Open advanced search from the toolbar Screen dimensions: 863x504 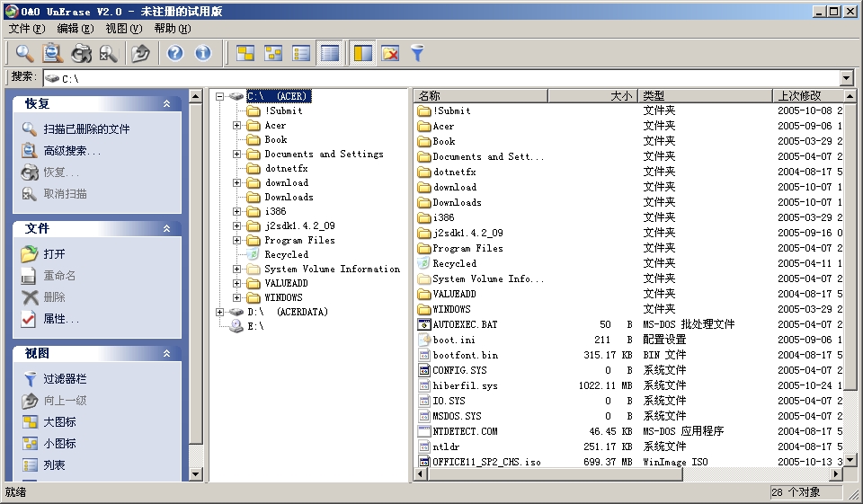pyautogui.click(x=52, y=53)
